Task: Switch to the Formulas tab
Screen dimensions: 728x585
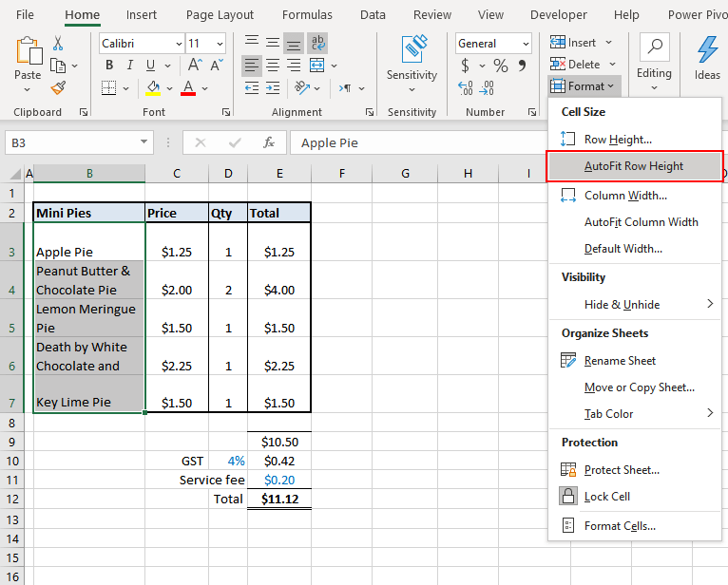Action: 307,15
